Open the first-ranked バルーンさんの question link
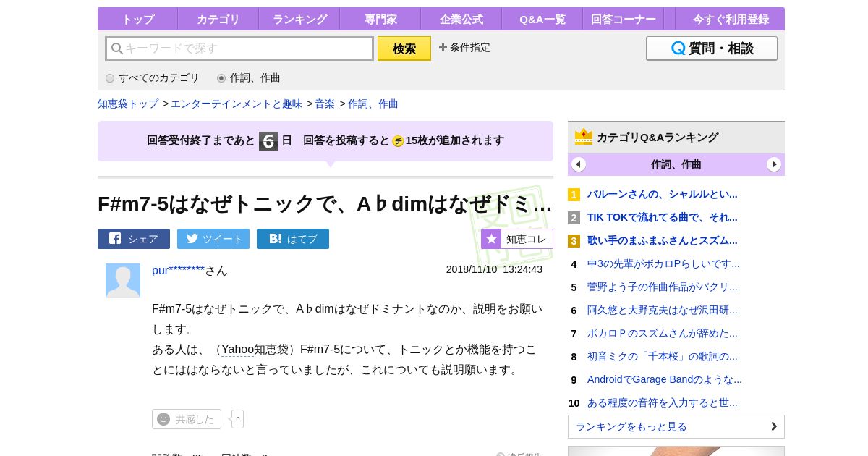The width and height of the screenshot is (868, 456). pyautogui.click(x=662, y=194)
